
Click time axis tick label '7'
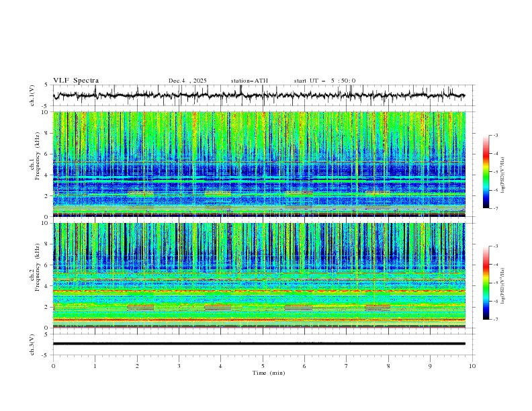coord(347,366)
